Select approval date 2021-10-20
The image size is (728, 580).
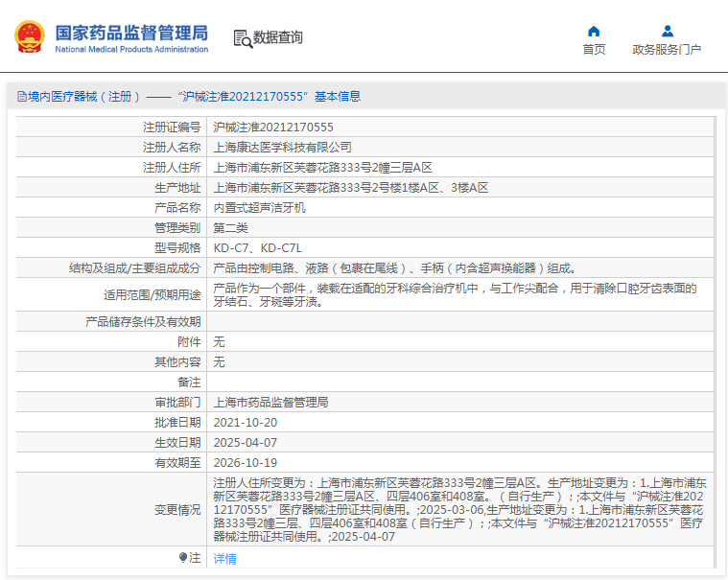[246, 423]
